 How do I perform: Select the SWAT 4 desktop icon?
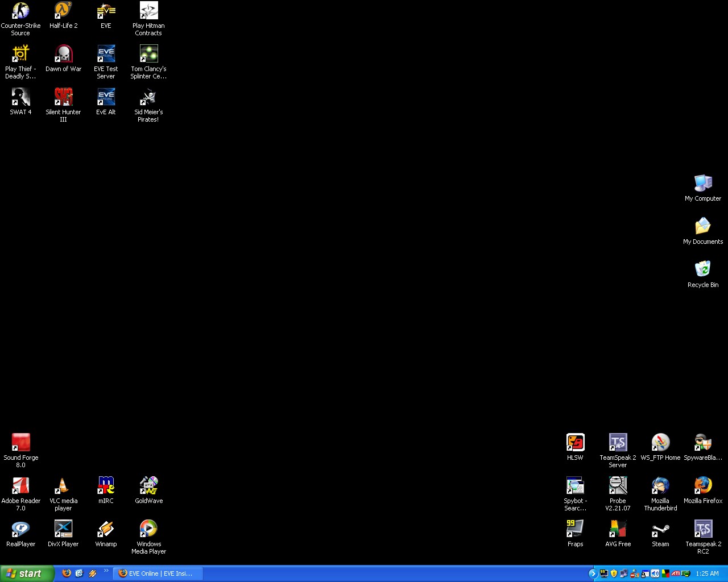21,102
